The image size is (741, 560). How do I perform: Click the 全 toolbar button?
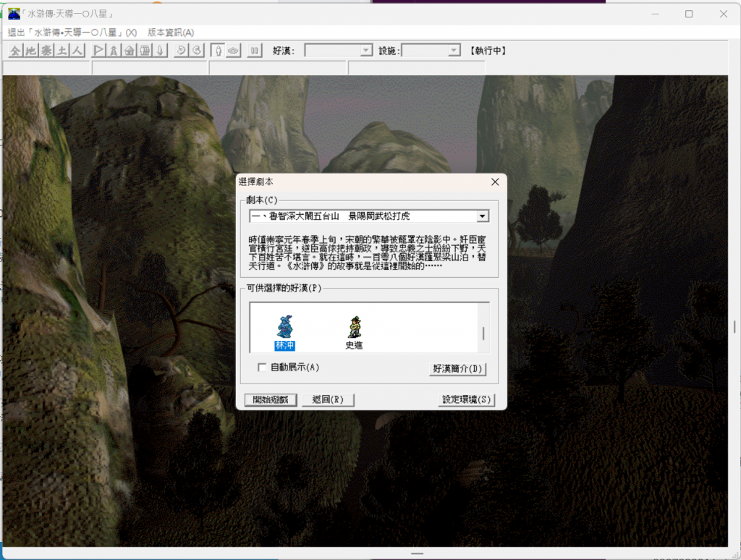pyautogui.click(x=16, y=51)
